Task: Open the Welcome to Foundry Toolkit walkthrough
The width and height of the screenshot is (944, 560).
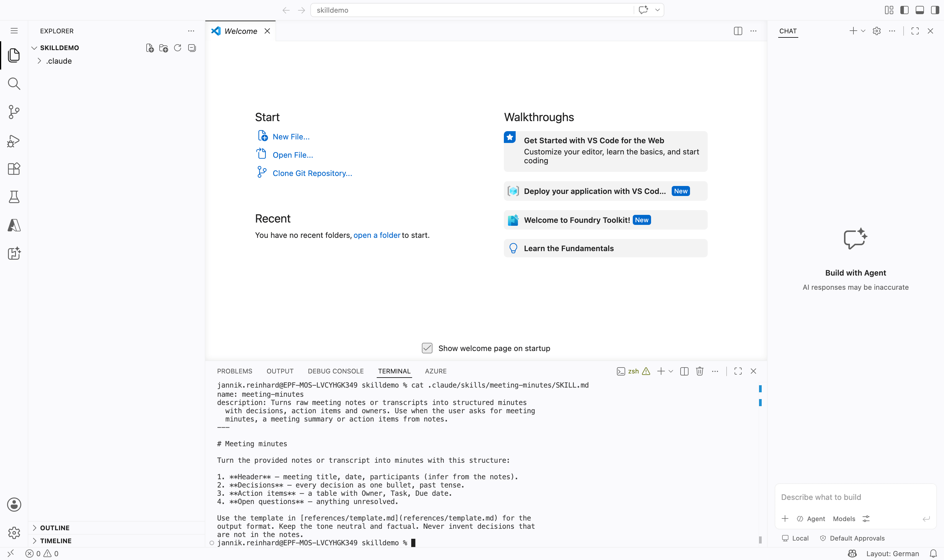Action: [x=606, y=220]
